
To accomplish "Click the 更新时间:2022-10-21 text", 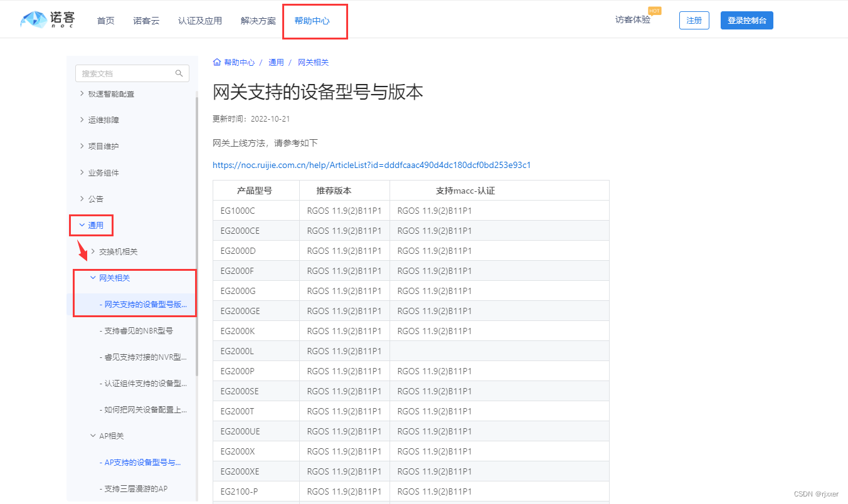I will point(252,118).
